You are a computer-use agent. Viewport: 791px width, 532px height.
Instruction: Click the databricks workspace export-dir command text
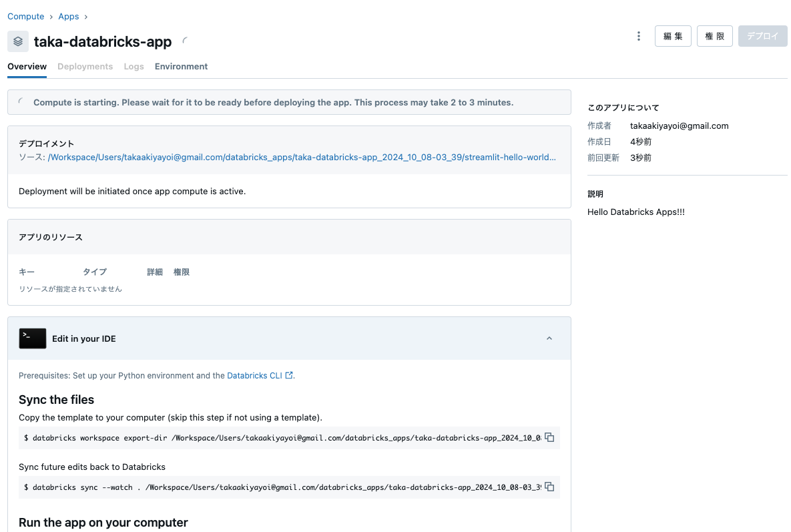[282, 438]
